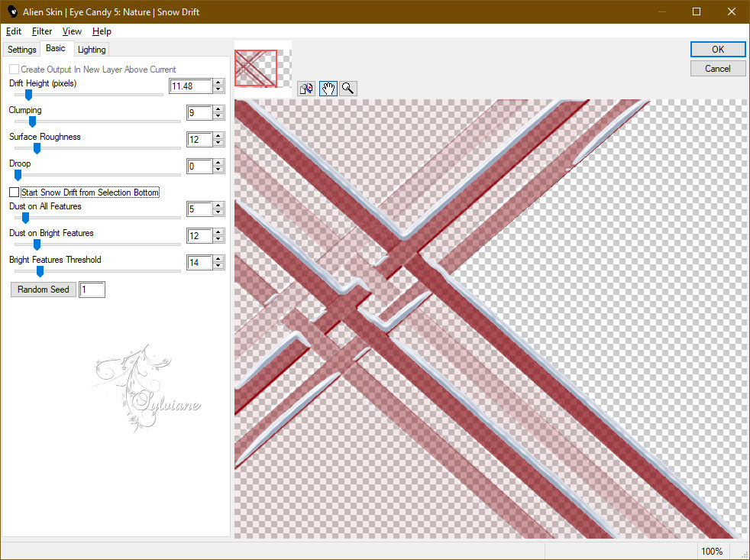Increase Bright Features Threshold value
This screenshot has width=750, height=560.
pyautogui.click(x=218, y=260)
